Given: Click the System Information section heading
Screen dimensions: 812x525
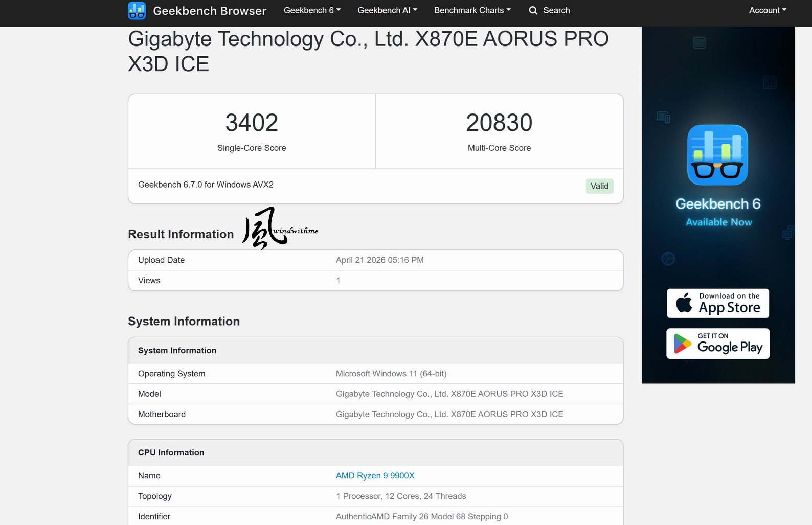Looking at the screenshot, I should (184, 322).
